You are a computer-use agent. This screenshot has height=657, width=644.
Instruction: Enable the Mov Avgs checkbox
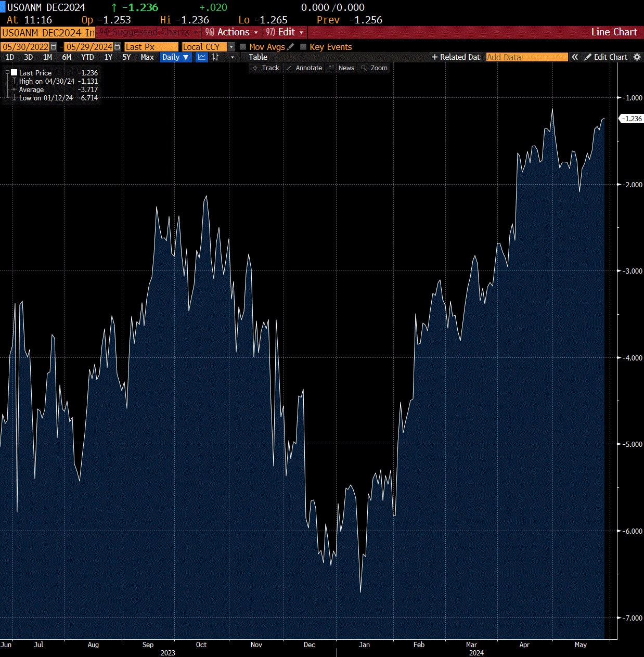pos(243,47)
